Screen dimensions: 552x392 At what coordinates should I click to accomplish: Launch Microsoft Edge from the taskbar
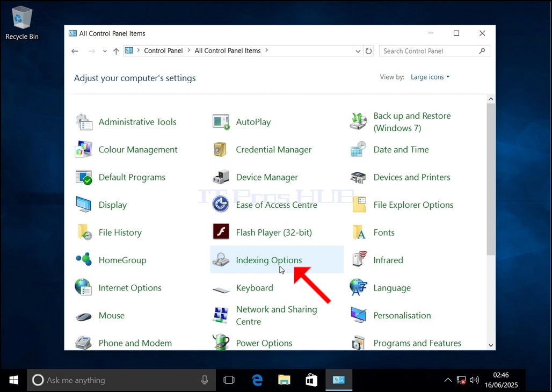257,380
